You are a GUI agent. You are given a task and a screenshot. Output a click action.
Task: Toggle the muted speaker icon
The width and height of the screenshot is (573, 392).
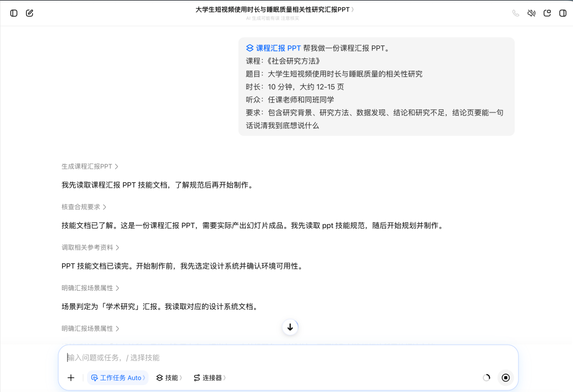click(531, 13)
